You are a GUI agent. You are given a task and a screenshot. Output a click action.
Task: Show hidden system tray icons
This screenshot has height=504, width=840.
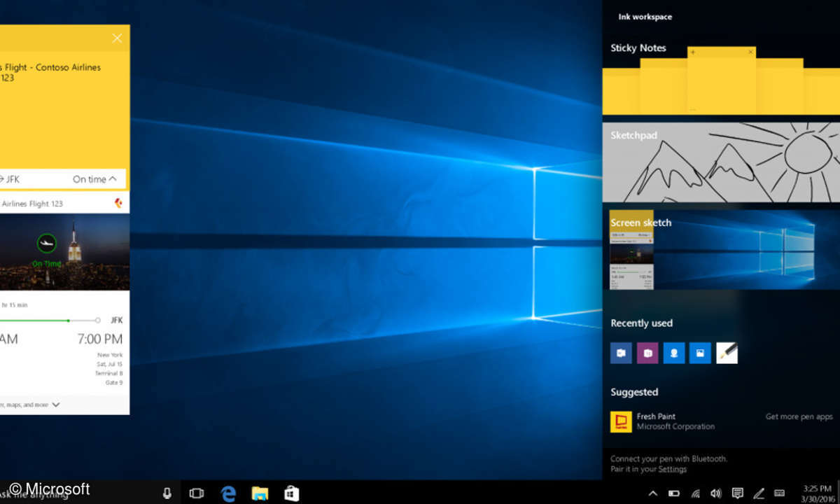(x=652, y=493)
